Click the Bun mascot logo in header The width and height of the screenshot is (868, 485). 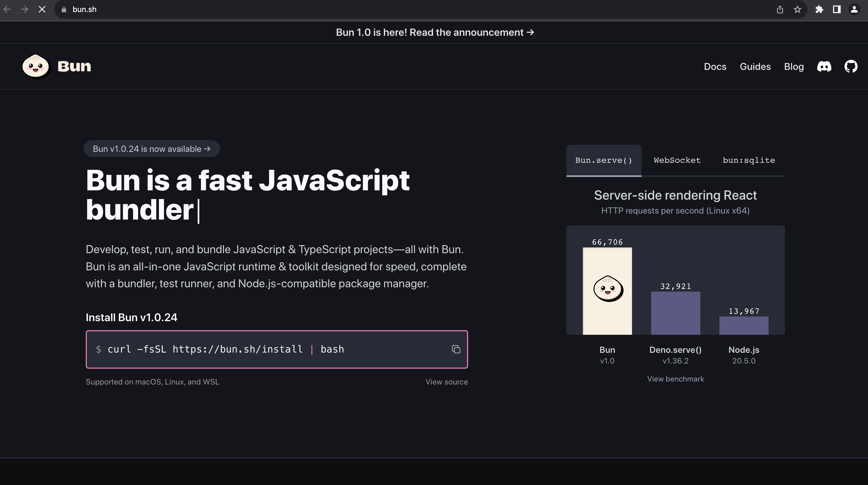pos(36,66)
